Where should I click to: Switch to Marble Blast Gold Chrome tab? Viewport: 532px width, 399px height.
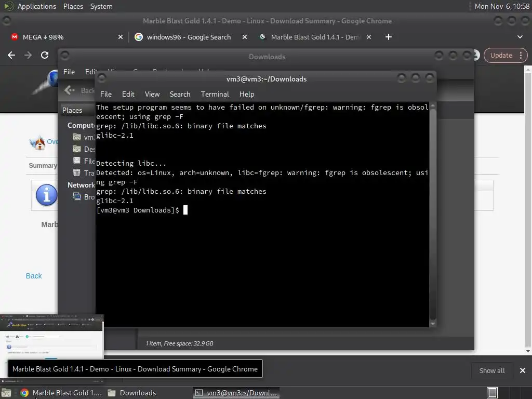[x=315, y=37]
